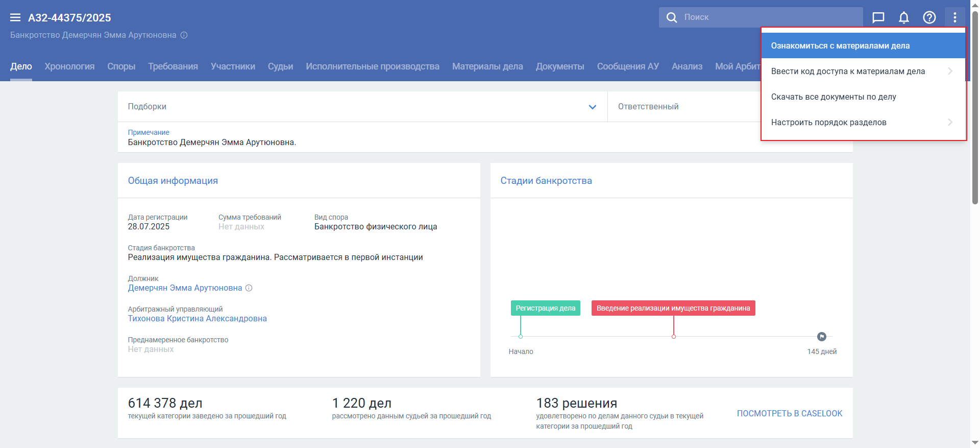Screen dimensions: 980x448
Task: Expand 'Ввести код доступа к материалам дела' submenu
Action: [949, 71]
